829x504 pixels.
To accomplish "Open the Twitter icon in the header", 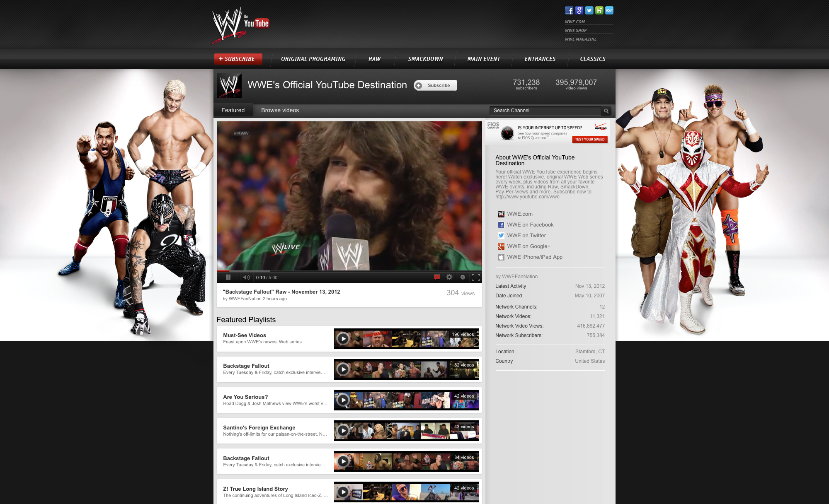I will tap(589, 10).
